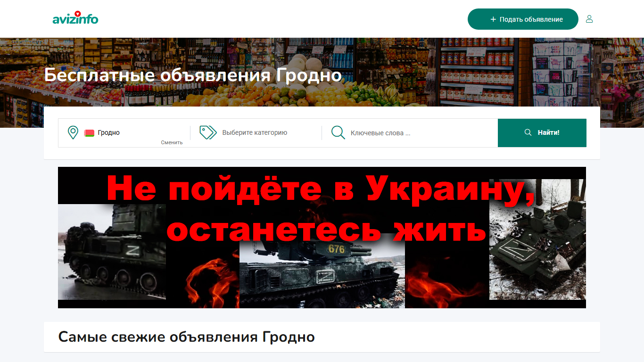This screenshot has height=362, width=644.
Task: Click the Найти! search button
Action: click(542, 133)
